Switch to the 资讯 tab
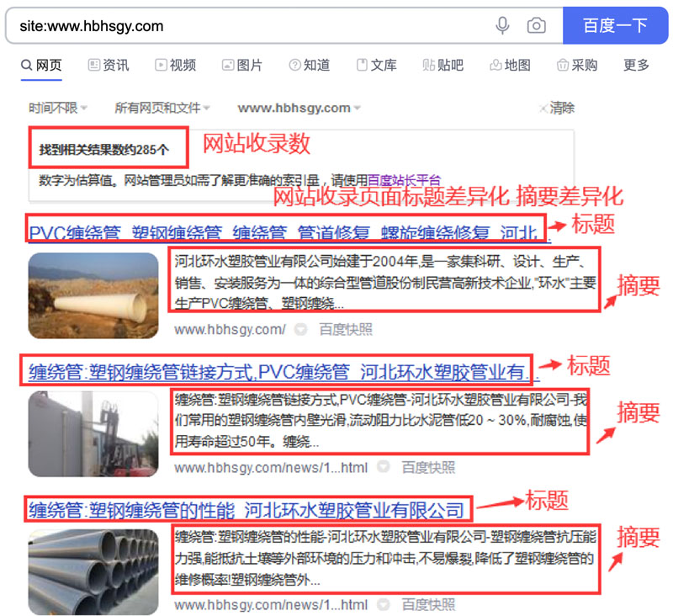The width and height of the screenshot is (673, 616). click(109, 65)
